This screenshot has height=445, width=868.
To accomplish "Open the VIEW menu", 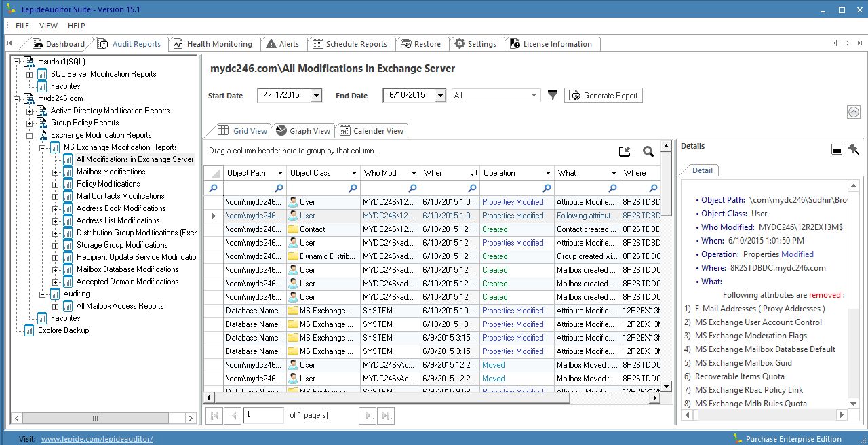I will 49,26.
